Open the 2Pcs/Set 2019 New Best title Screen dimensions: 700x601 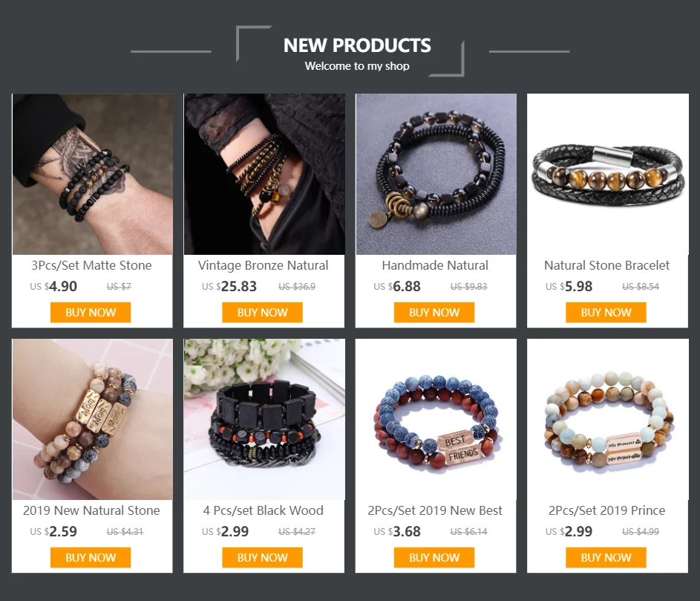point(435,510)
